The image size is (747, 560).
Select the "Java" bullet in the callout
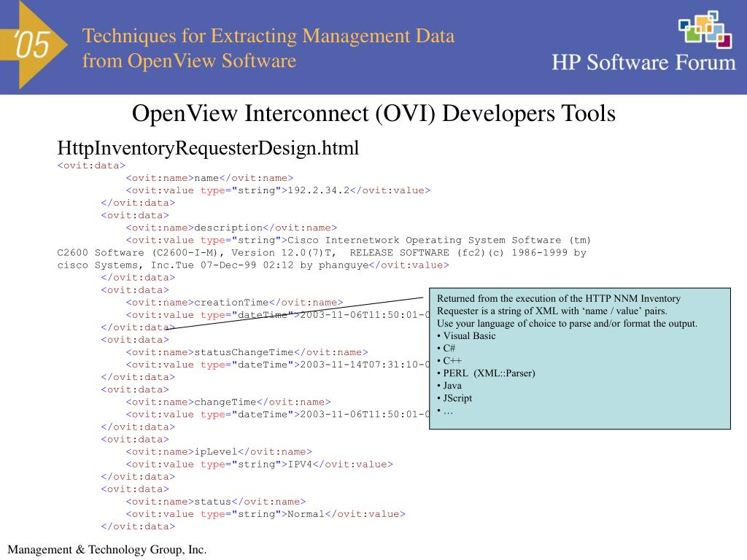tap(449, 386)
